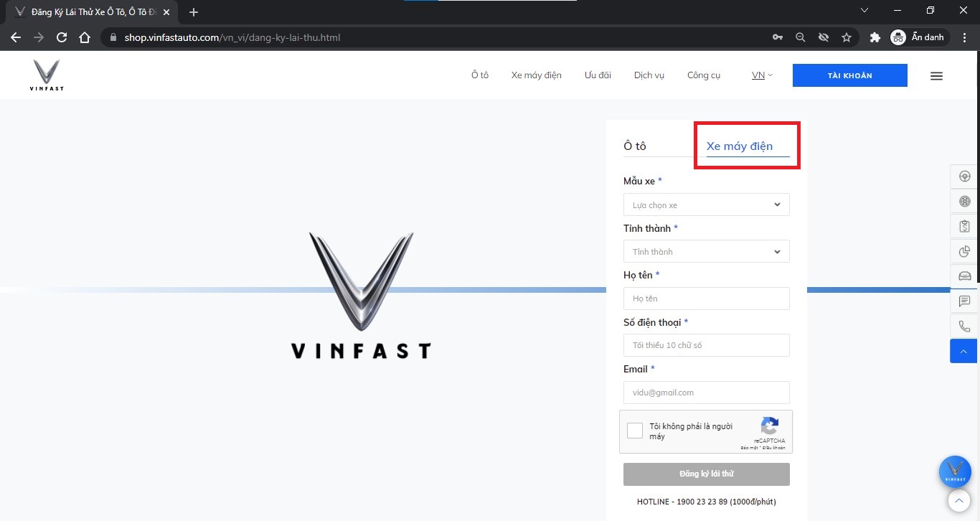Image resolution: width=980 pixels, height=521 pixels.
Task: Click the 'Số điện thoại' phone input field
Action: [707, 345]
